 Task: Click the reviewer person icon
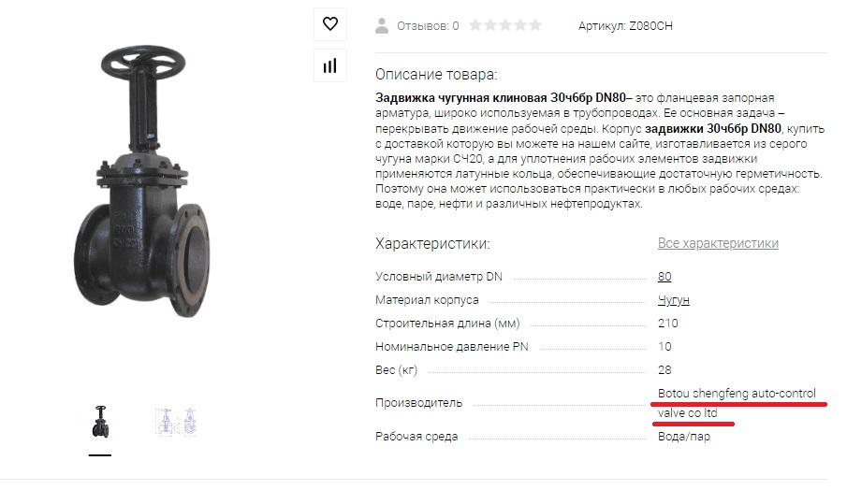(382, 26)
